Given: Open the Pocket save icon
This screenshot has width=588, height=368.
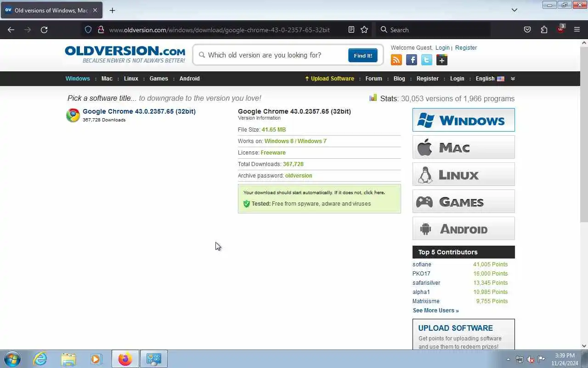Looking at the screenshot, I should click(x=527, y=29).
